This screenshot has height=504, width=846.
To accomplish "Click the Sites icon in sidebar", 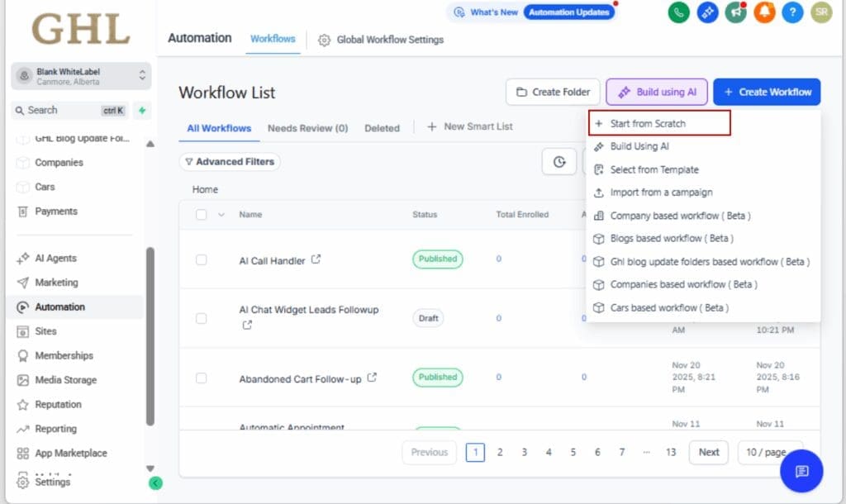I will 22,331.
